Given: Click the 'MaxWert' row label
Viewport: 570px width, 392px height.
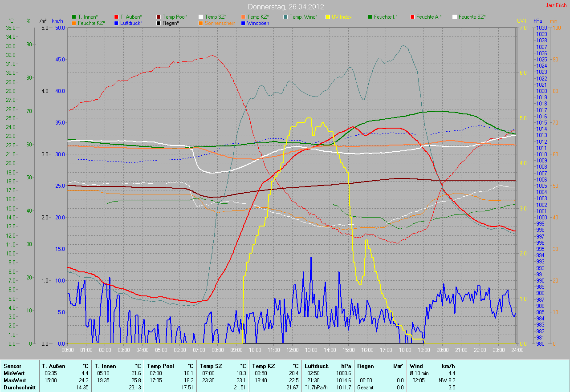Looking at the screenshot, I should [x=14, y=380].
